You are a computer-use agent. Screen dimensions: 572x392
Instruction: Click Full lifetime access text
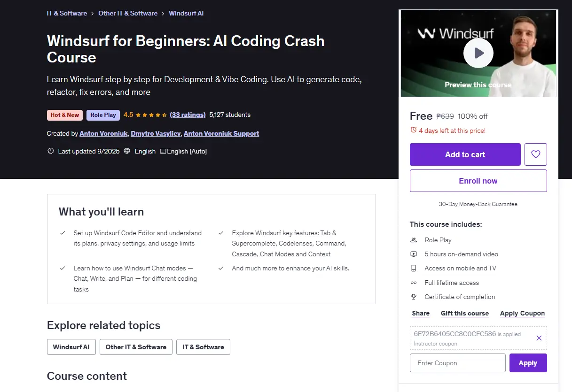pos(452,283)
